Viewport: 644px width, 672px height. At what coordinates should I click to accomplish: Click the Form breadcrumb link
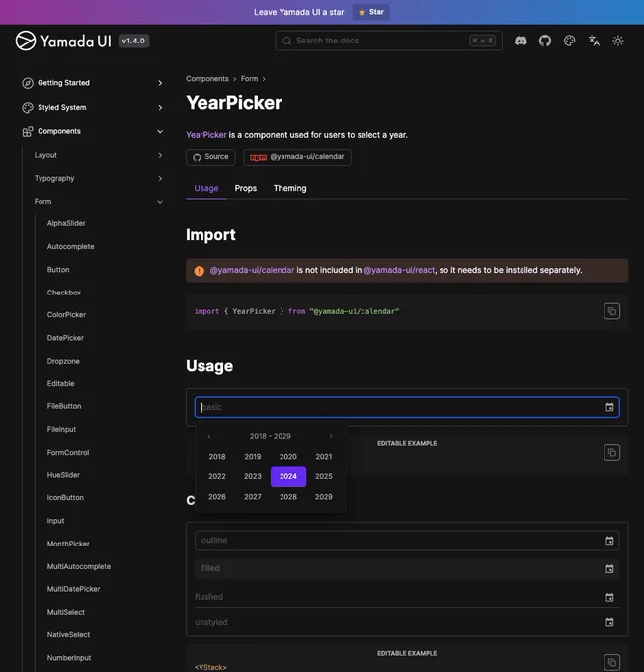coord(249,79)
